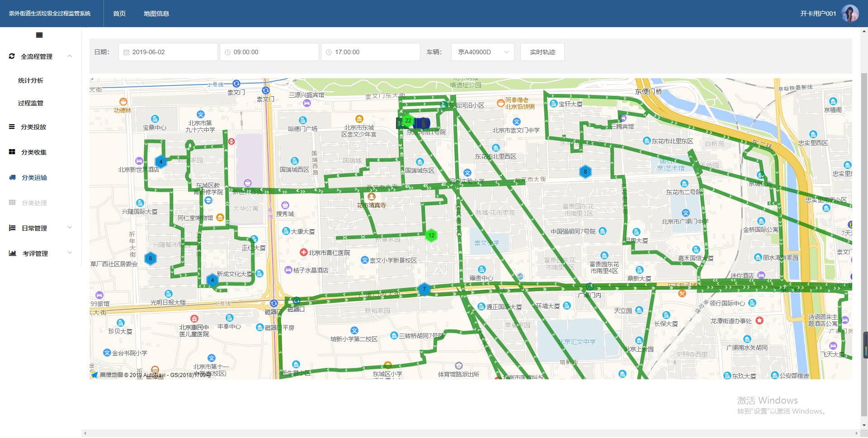Select 统计分析 in the sidebar
Screen dimensions: 868x438
click(31, 80)
